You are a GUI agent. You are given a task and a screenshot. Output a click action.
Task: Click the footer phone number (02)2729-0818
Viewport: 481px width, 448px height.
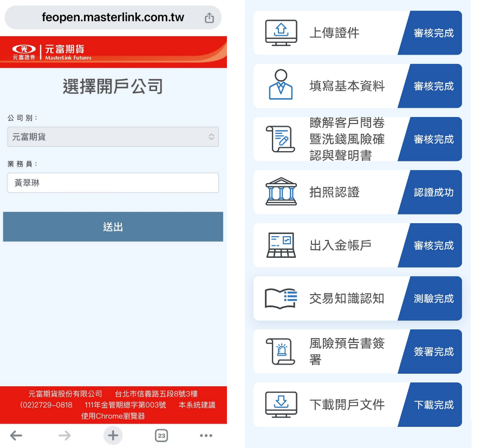(x=47, y=405)
